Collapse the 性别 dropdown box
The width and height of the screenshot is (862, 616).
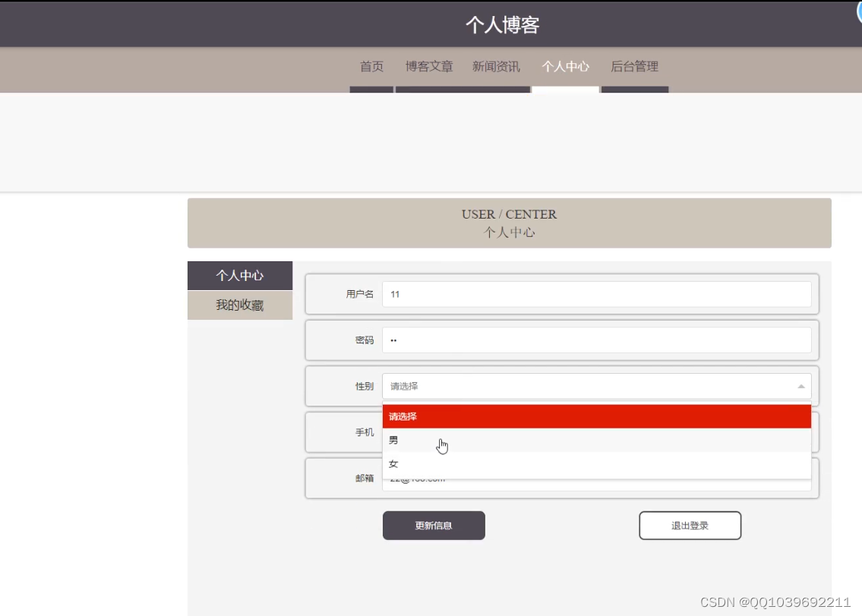[x=596, y=386]
